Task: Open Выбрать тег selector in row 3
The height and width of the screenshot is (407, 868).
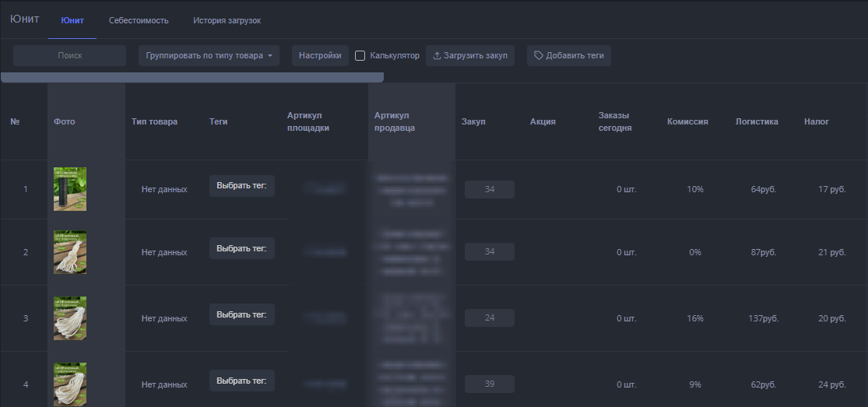Action: pos(241,314)
